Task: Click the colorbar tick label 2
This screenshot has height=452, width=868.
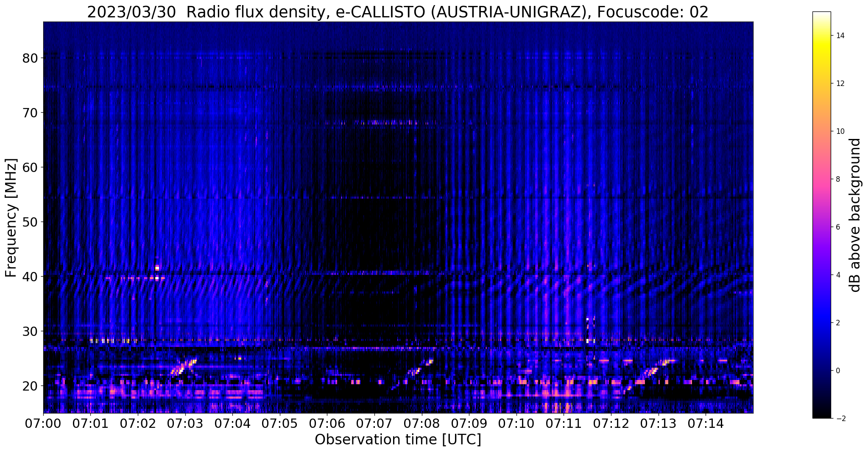Action: coord(837,323)
